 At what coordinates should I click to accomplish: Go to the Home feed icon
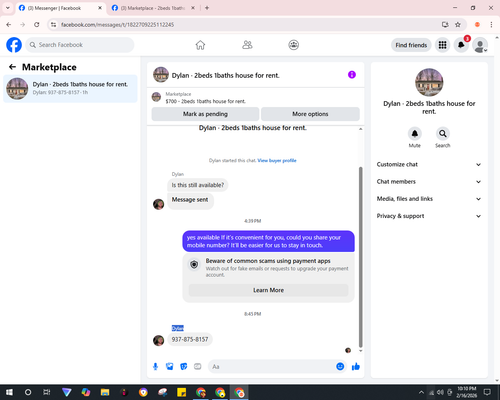[x=200, y=45]
